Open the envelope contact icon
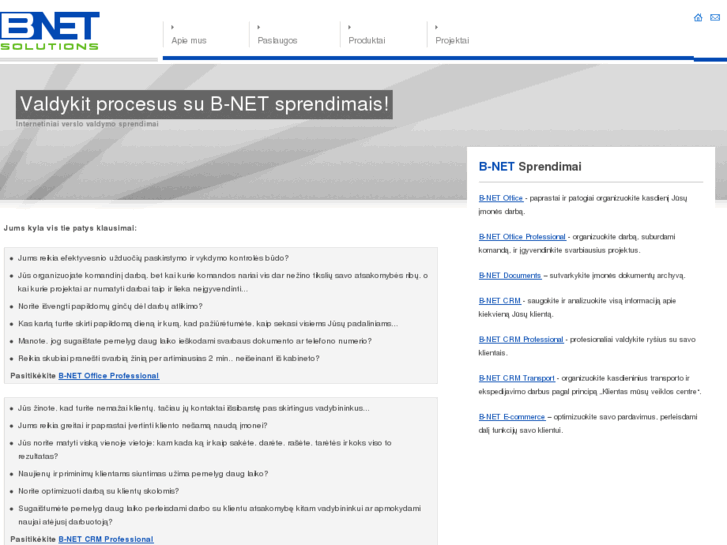Screen dimensions: 727x545 coord(715,18)
